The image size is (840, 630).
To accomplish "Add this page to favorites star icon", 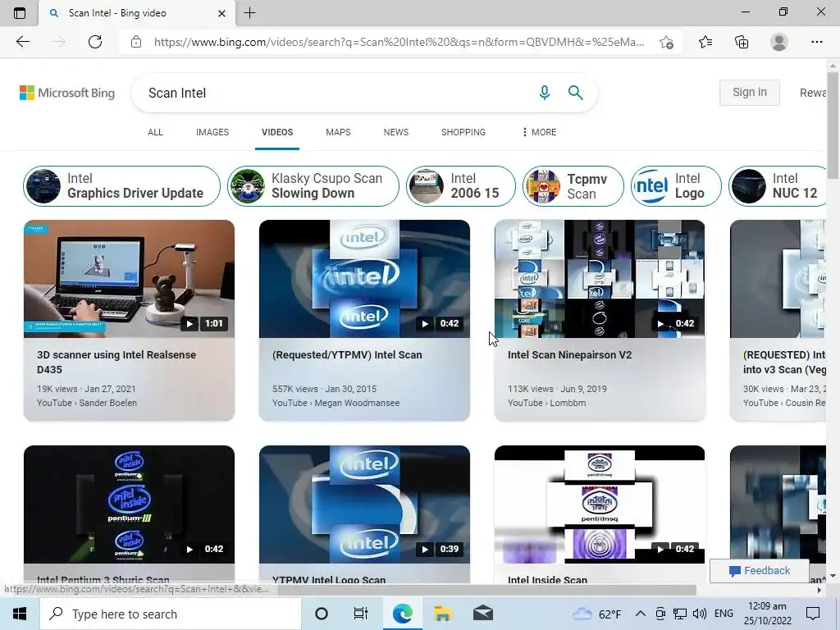I will (x=666, y=42).
